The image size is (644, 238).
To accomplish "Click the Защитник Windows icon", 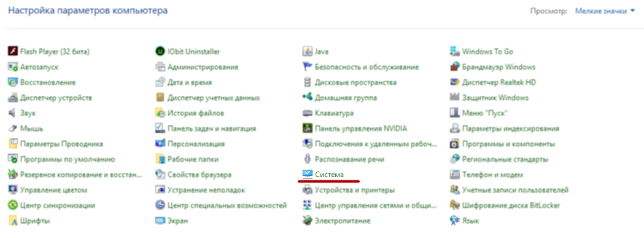I will pos(454,98).
